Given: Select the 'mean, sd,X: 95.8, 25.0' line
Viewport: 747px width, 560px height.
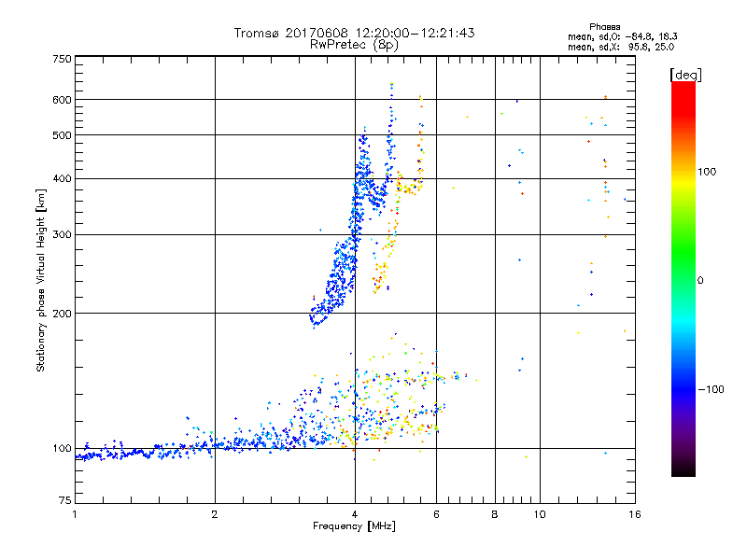Looking at the screenshot, I should (x=621, y=47).
